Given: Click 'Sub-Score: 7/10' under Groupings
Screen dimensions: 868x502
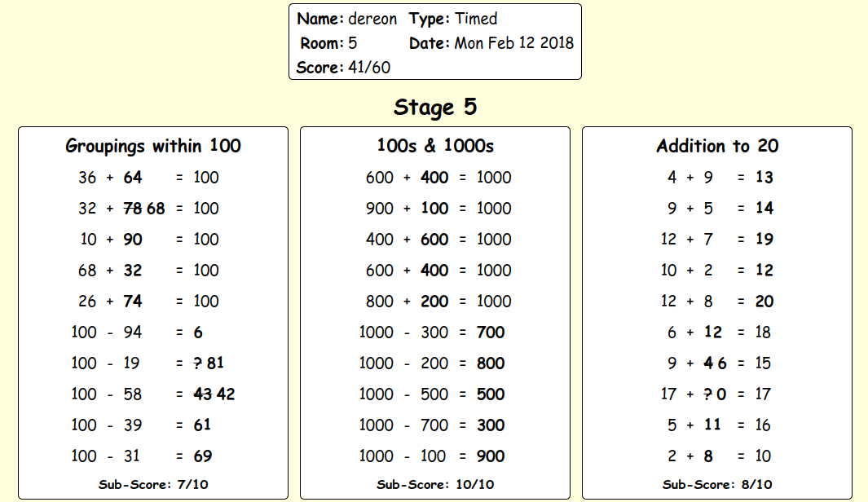Looking at the screenshot, I should point(153,485).
